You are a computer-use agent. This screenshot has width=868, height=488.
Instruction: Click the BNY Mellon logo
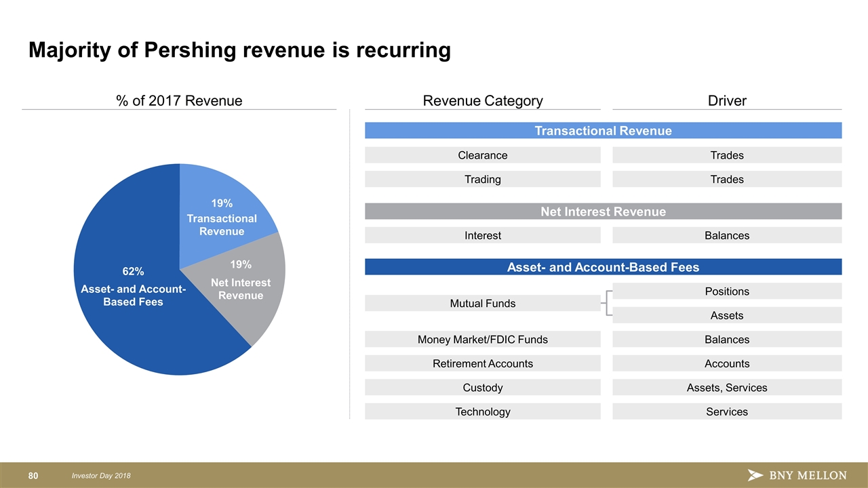(x=797, y=475)
